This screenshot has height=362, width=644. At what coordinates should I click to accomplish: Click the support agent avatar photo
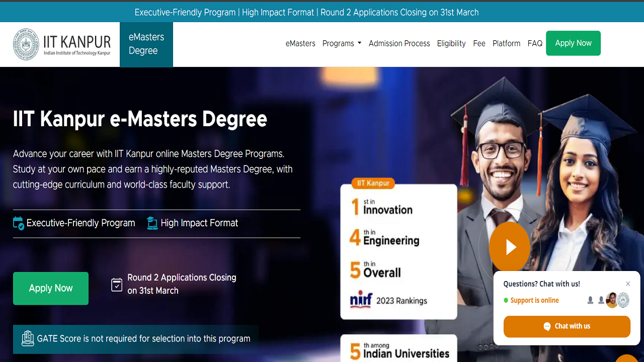(x=612, y=300)
